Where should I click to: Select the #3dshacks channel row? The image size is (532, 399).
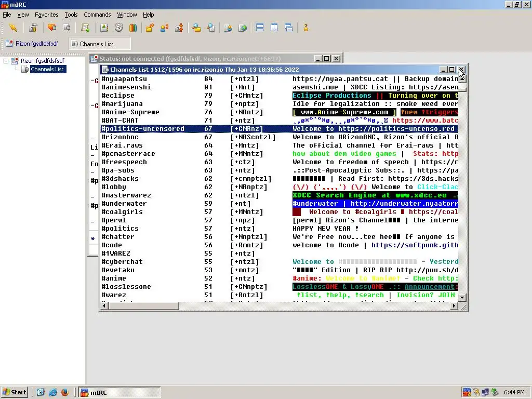(280, 179)
